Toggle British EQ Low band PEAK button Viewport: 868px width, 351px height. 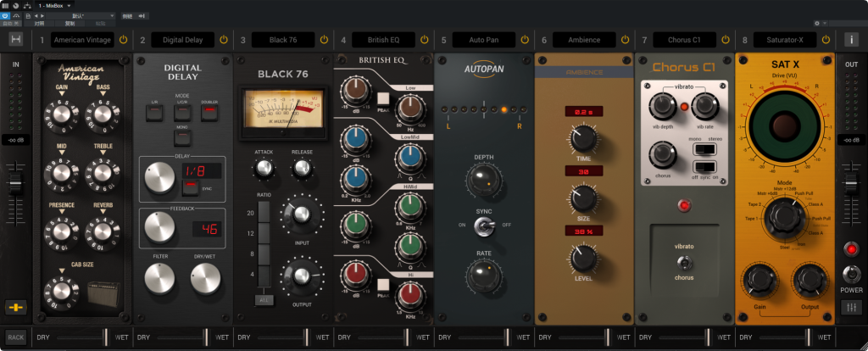click(384, 99)
